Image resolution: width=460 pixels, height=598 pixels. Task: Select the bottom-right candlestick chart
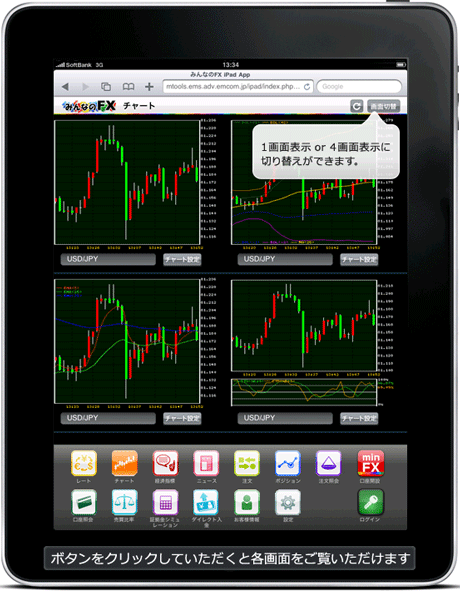click(304, 326)
